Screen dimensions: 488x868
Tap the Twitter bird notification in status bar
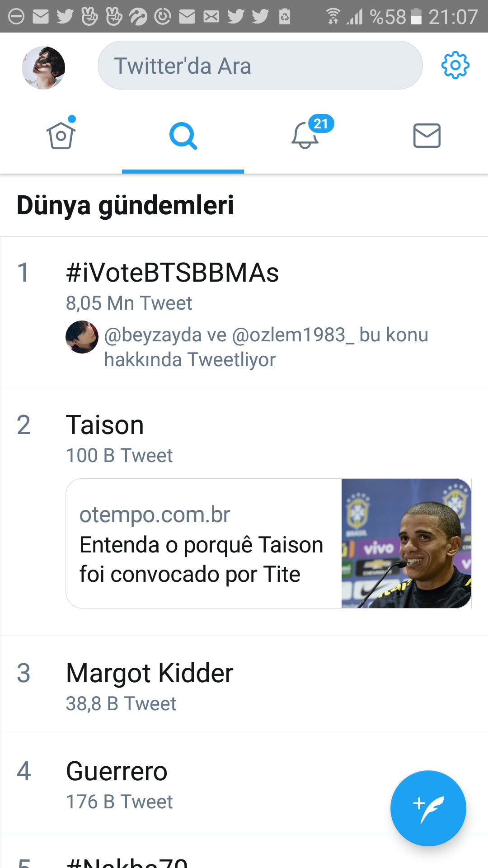(x=65, y=17)
